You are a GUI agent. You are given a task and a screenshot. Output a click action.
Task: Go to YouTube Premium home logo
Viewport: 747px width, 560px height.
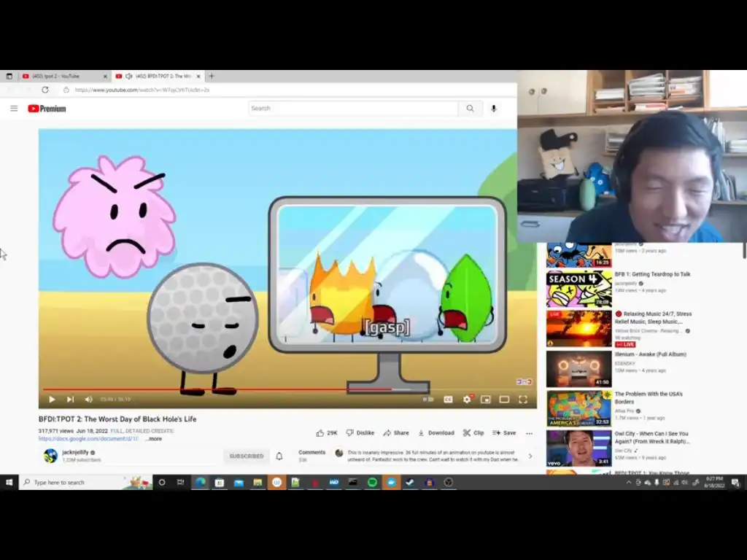pos(47,109)
